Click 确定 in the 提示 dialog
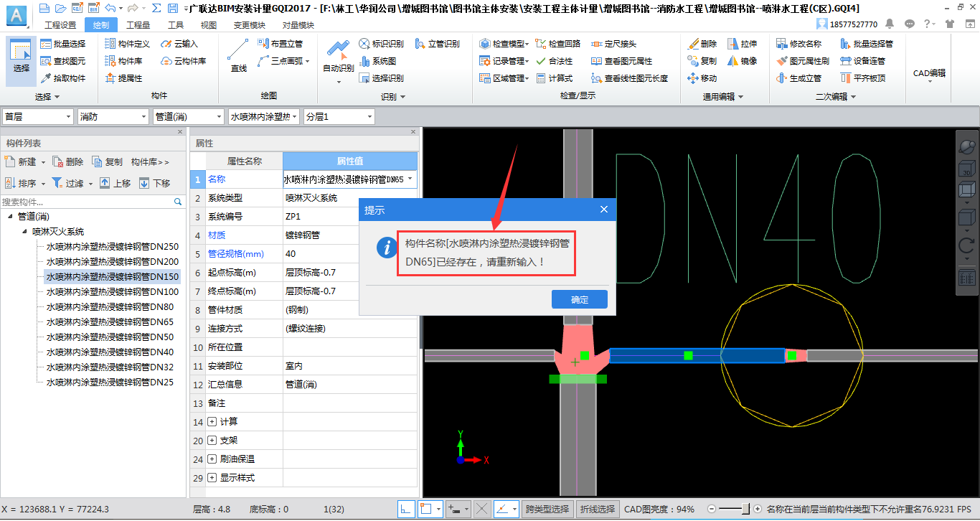The image size is (980, 521). pos(580,299)
